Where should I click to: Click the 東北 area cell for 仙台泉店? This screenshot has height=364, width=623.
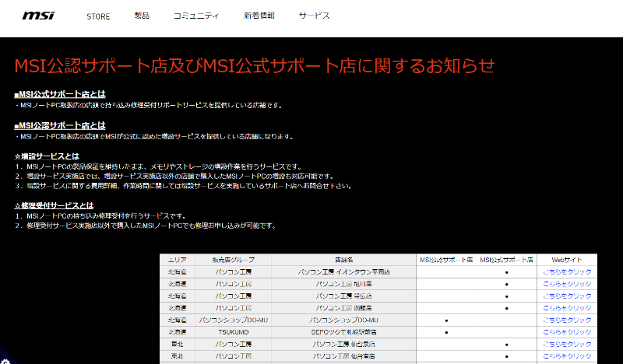[x=178, y=344]
